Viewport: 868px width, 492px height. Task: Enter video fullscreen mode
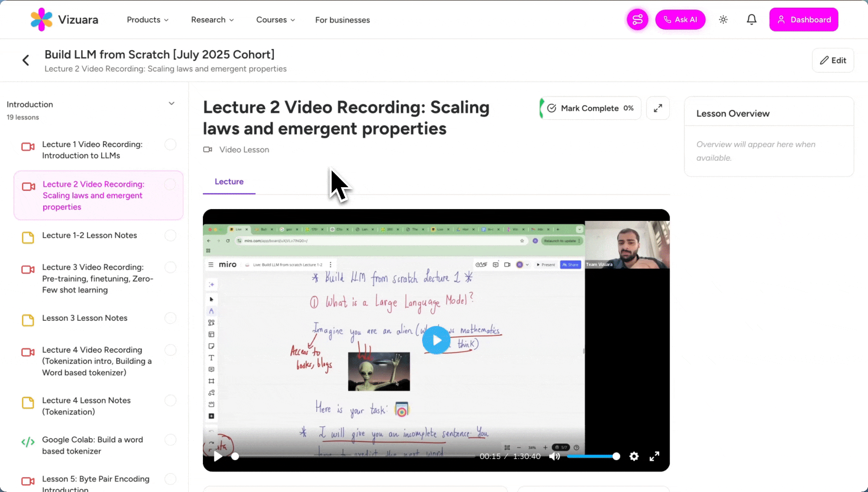[x=654, y=456]
